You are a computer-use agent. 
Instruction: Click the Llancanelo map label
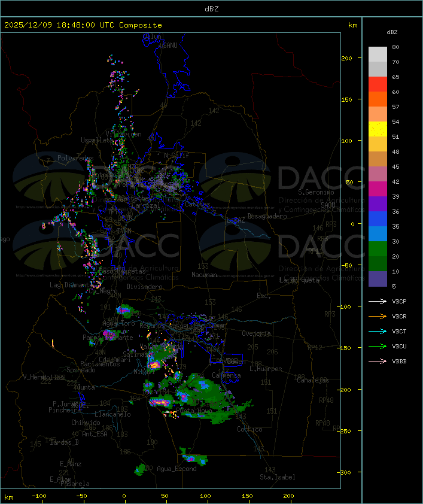(112, 415)
